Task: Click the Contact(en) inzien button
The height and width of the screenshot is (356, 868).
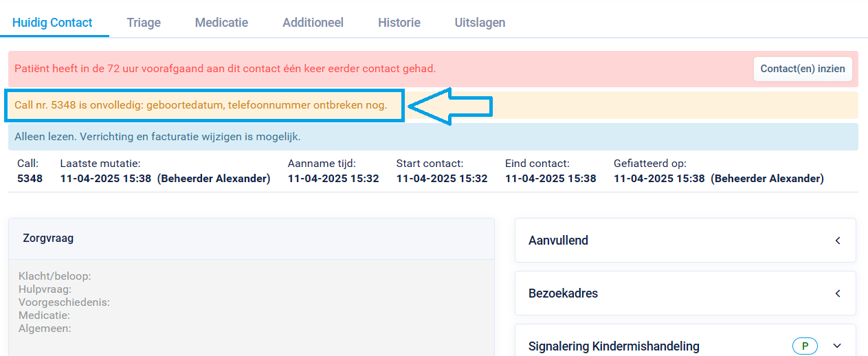Action: [803, 69]
